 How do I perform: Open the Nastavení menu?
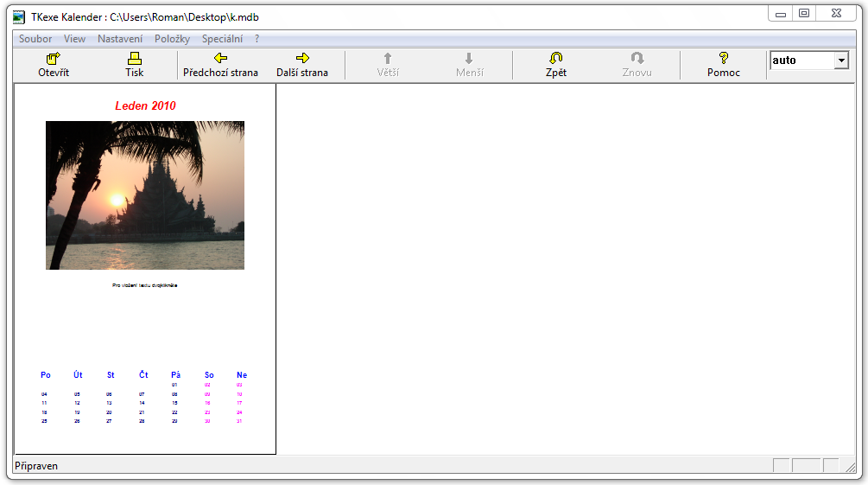tap(120, 39)
